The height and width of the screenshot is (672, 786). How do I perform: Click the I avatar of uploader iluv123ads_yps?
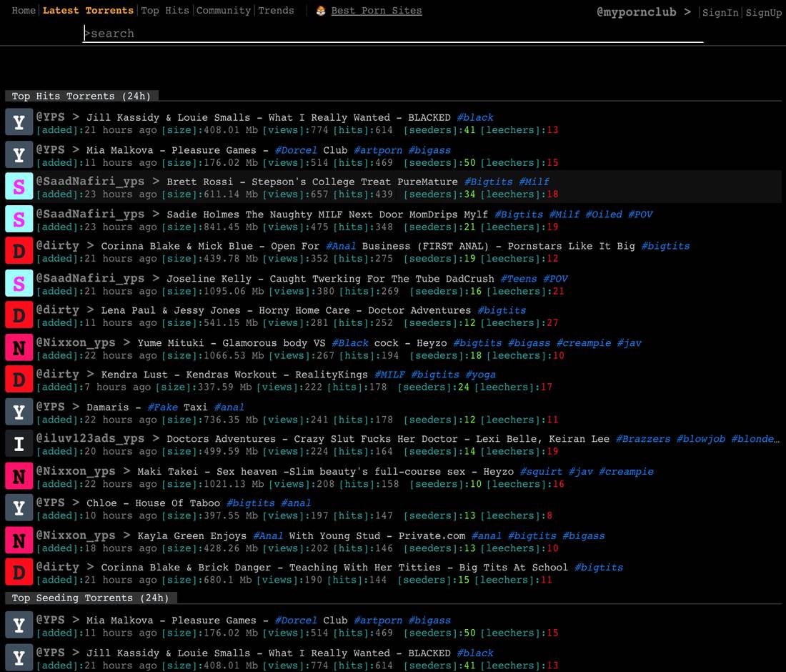19,444
